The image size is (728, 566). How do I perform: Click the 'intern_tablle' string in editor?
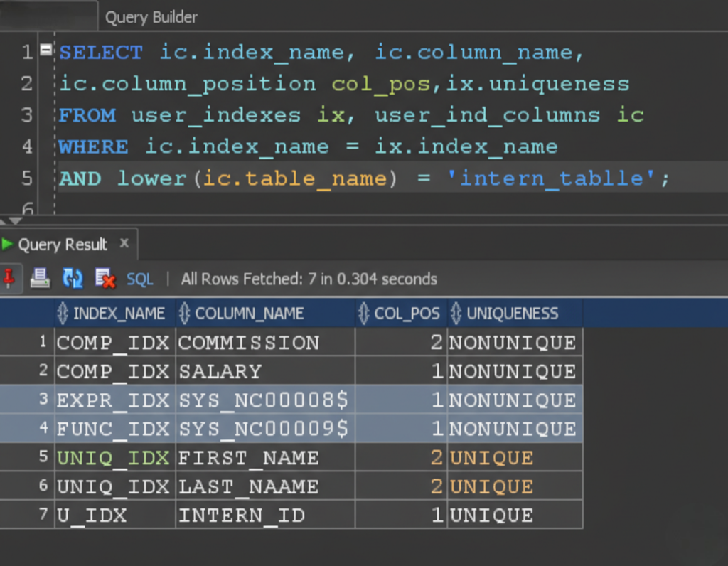(550, 178)
